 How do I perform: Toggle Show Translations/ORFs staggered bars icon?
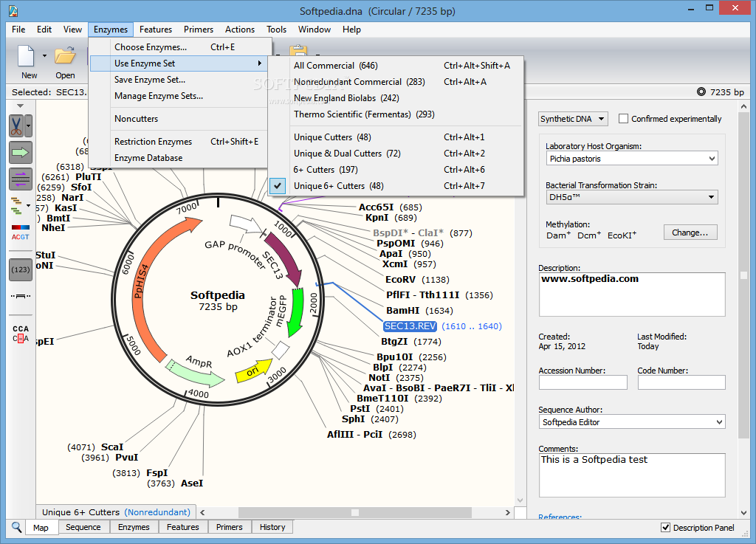pyautogui.click(x=16, y=206)
